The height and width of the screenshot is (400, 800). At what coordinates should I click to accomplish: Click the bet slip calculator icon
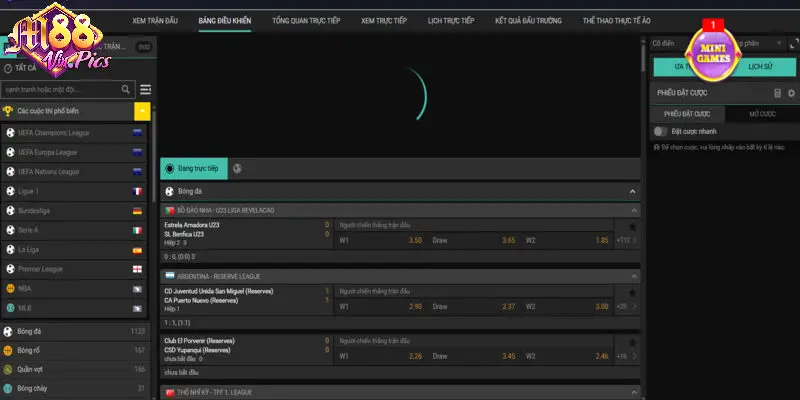[777, 93]
